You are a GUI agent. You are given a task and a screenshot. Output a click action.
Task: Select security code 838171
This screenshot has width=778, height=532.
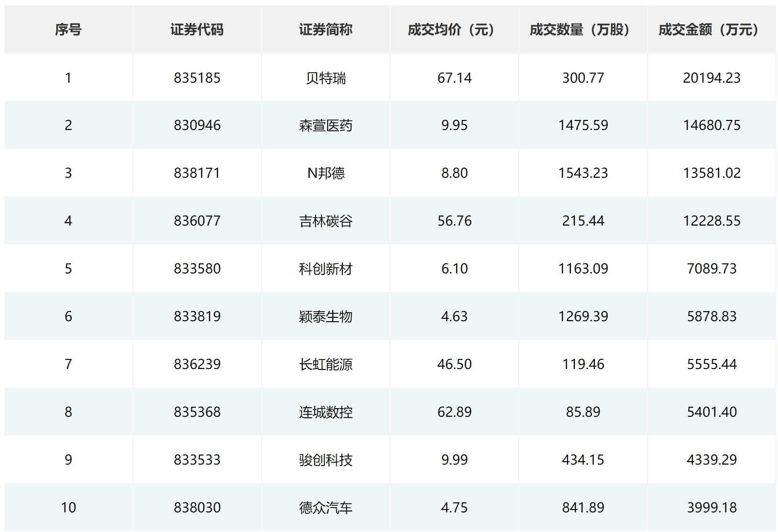pos(197,173)
